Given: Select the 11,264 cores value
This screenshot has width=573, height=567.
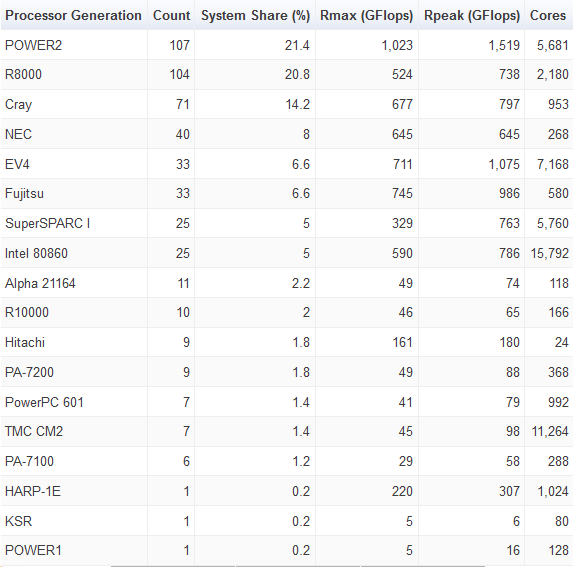Looking at the screenshot, I should pyautogui.click(x=550, y=432).
